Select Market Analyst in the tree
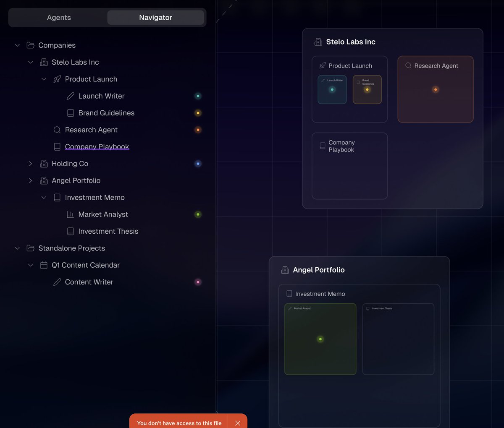Screen dimensions: 504x428 point(103,214)
